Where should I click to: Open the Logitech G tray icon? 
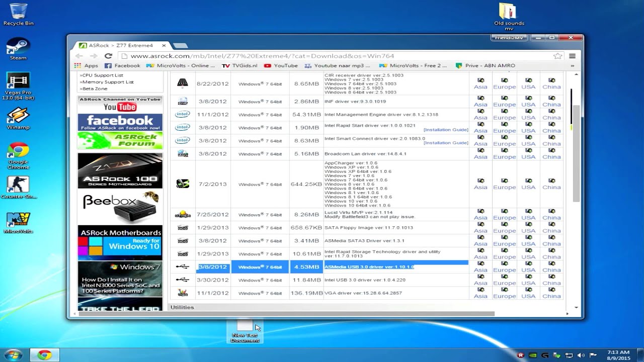click(x=545, y=355)
